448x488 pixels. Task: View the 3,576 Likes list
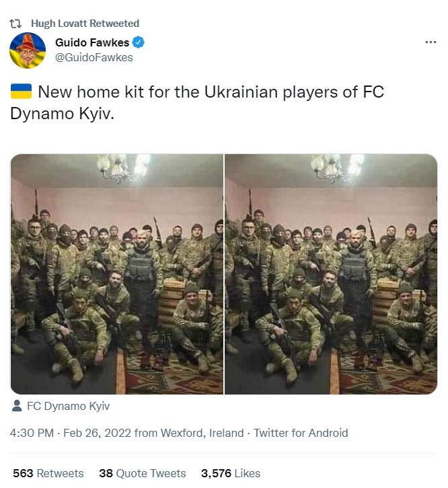(x=231, y=473)
